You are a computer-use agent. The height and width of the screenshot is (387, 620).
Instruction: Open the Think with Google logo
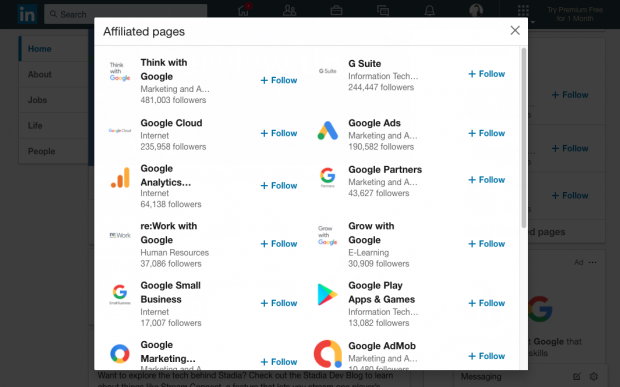120,72
